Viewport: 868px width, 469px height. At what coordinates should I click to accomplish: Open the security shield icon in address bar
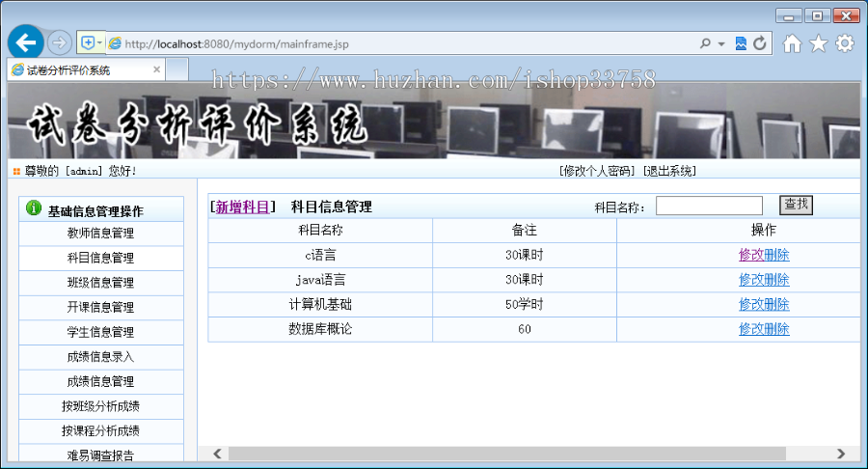(88, 42)
